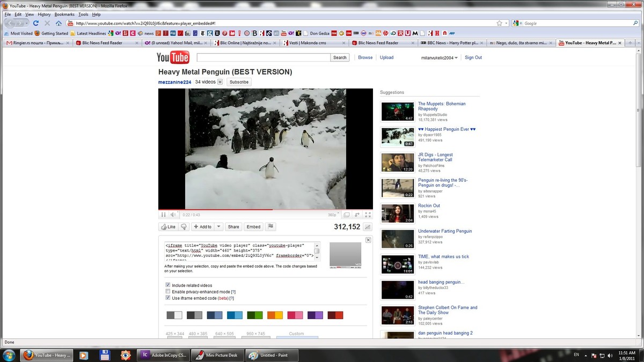This screenshot has width=644, height=362.
Task: Open video statistics via the chart icon
Action: (367, 227)
